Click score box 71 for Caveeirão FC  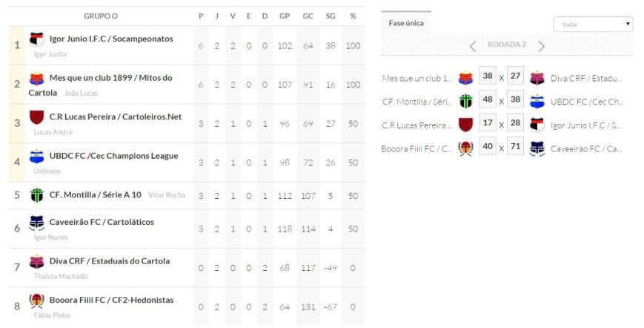click(x=516, y=148)
